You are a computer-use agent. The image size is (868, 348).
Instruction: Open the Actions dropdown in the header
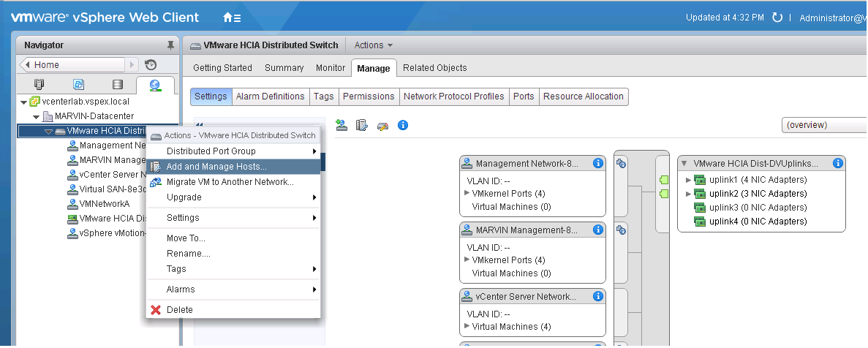click(373, 45)
